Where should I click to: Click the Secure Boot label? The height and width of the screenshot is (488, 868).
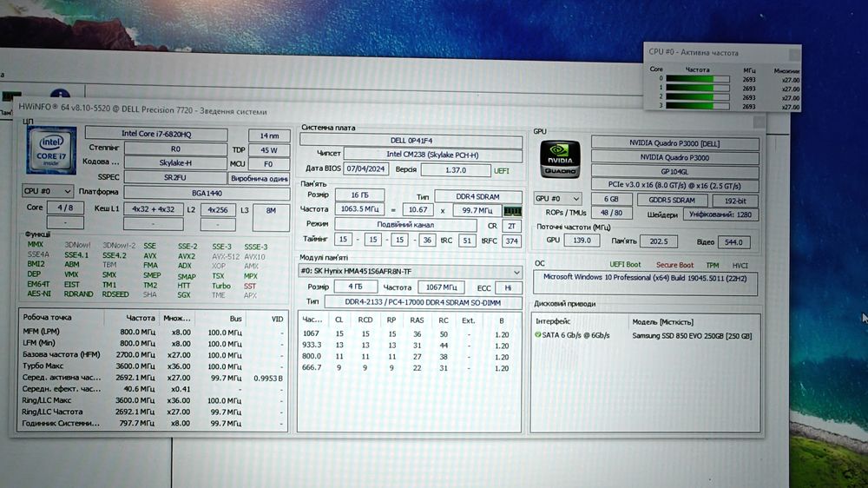(x=674, y=265)
